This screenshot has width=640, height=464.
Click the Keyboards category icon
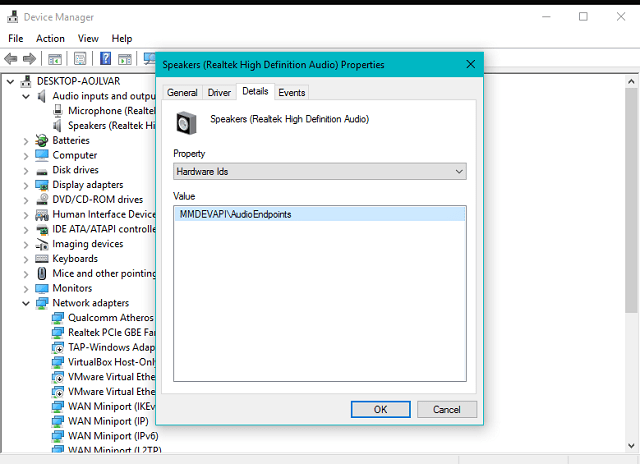click(x=42, y=259)
